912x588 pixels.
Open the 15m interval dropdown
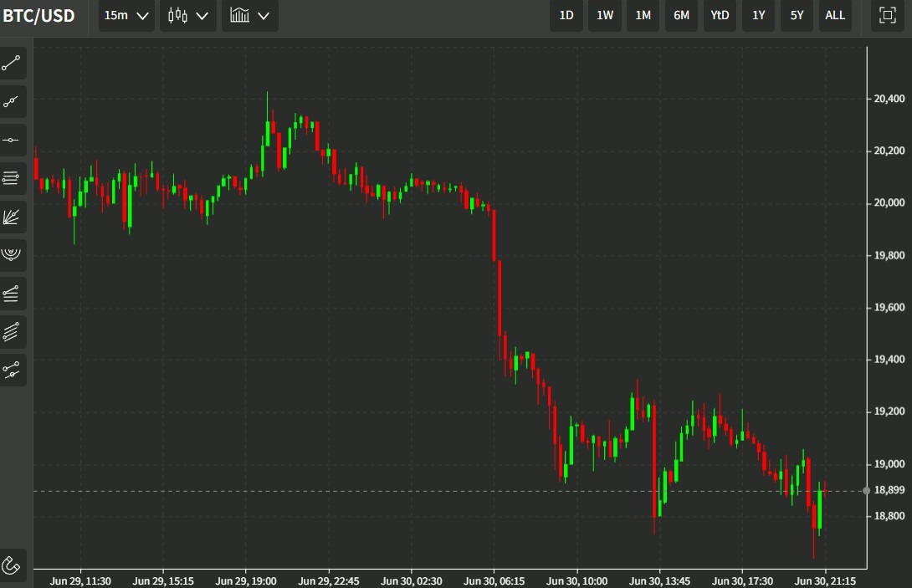tap(126, 15)
